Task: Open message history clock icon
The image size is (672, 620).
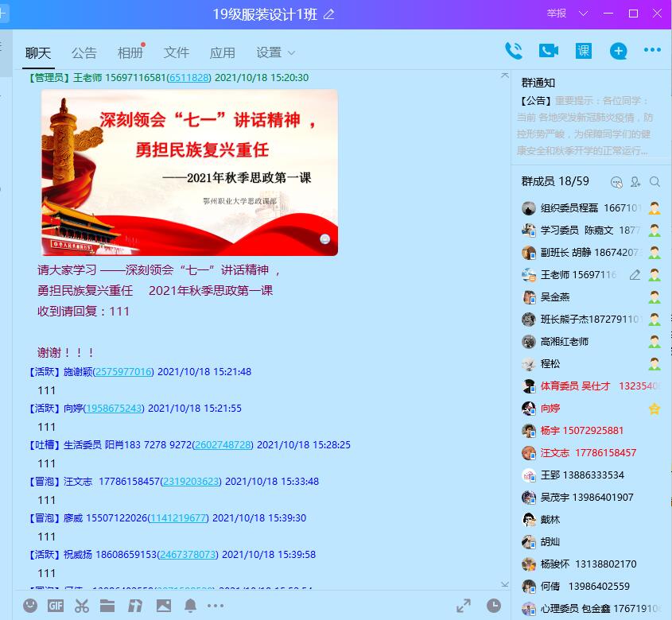Action: click(494, 606)
